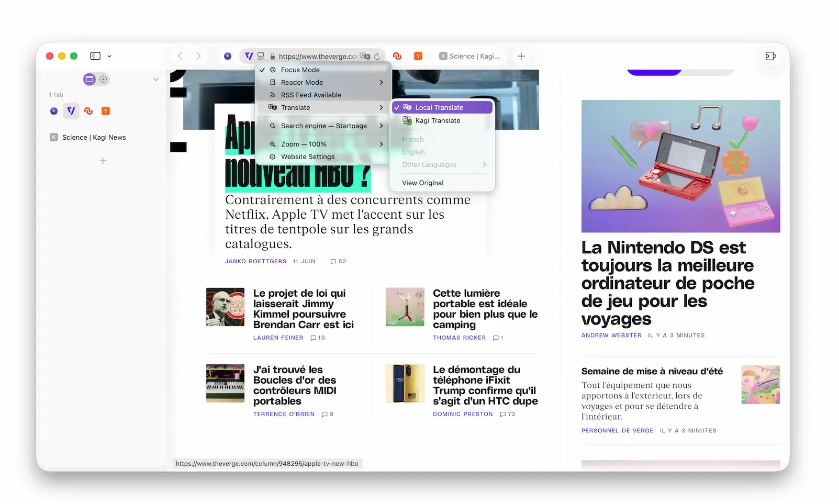The height and width of the screenshot is (504, 839).
Task: Open the orange Y pinned tab in the toolbar
Action: click(418, 56)
